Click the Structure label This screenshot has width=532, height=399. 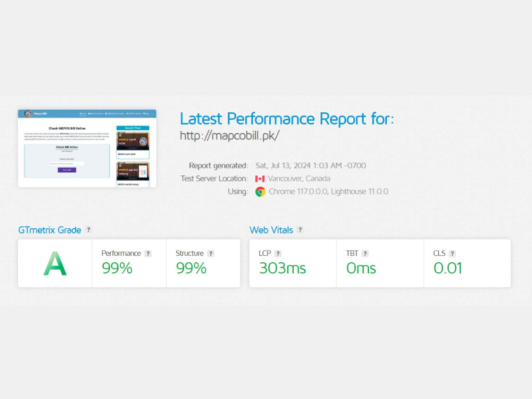(x=190, y=253)
